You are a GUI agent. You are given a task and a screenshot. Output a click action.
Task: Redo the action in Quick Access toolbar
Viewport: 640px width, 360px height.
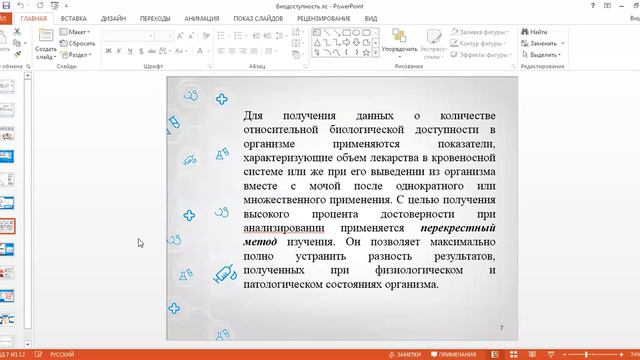tap(40, 6)
